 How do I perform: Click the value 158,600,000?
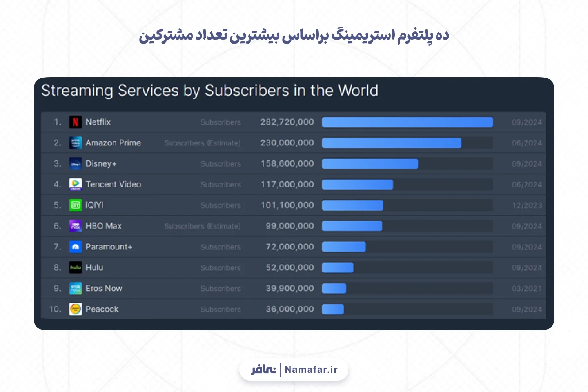(x=287, y=163)
